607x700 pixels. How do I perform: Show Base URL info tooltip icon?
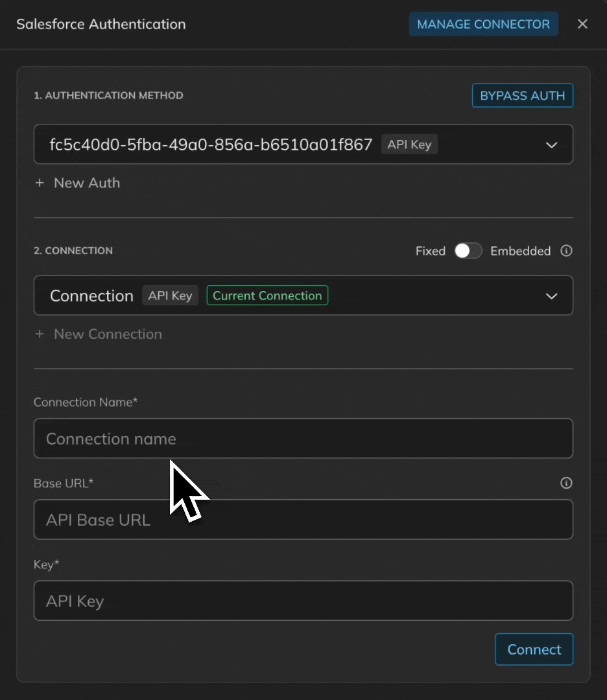click(x=566, y=483)
